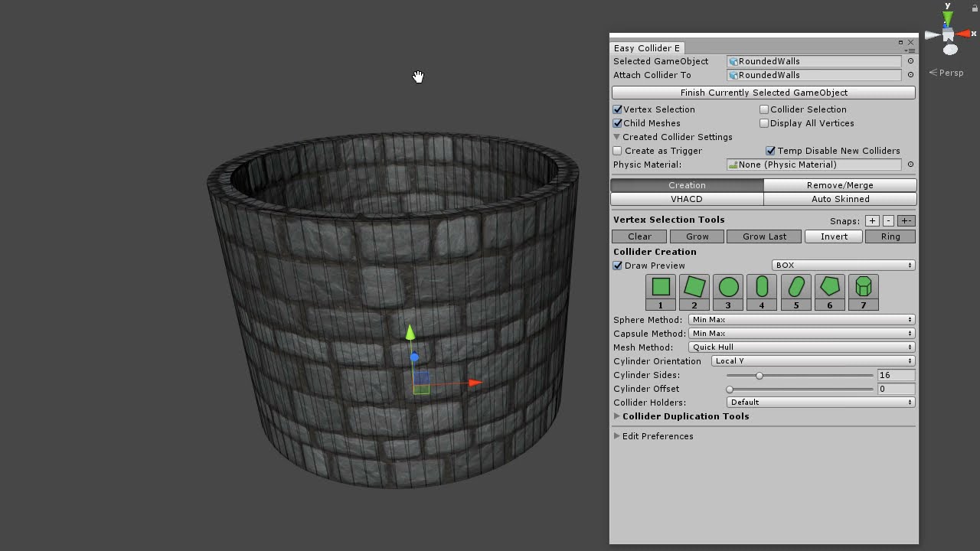Open Collider Holders dropdown
Viewport: 980px width, 551px height.
pos(821,403)
